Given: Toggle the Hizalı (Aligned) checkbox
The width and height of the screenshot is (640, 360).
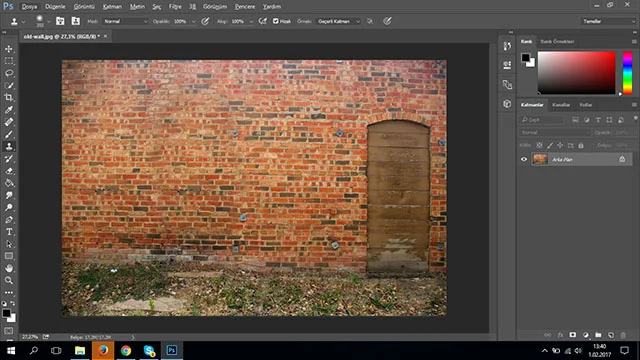Looking at the screenshot, I should coord(276,21).
